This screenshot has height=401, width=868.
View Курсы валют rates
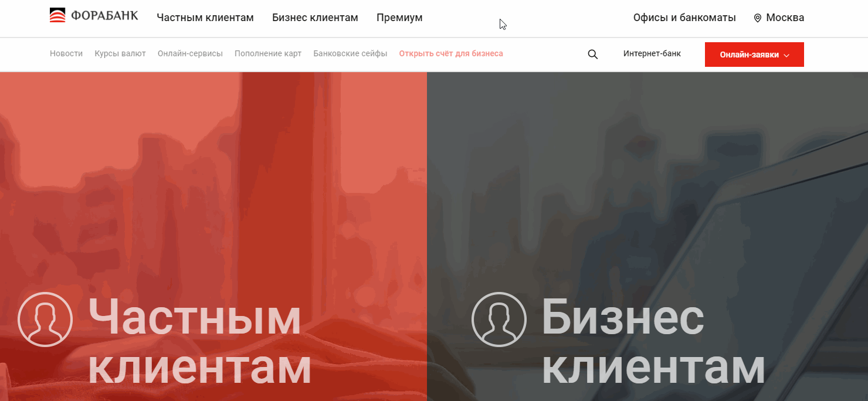120,53
